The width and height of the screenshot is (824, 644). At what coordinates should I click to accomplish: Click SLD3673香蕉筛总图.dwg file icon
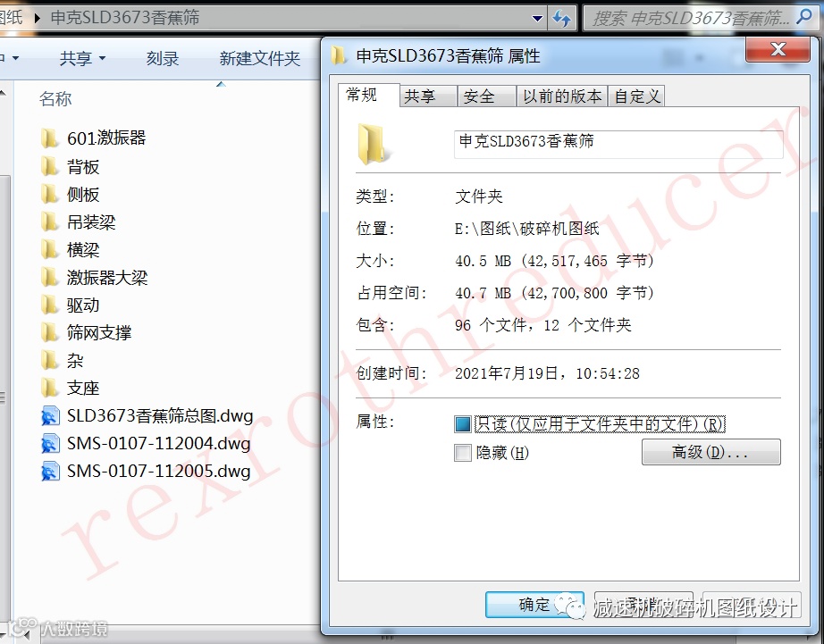coord(50,416)
